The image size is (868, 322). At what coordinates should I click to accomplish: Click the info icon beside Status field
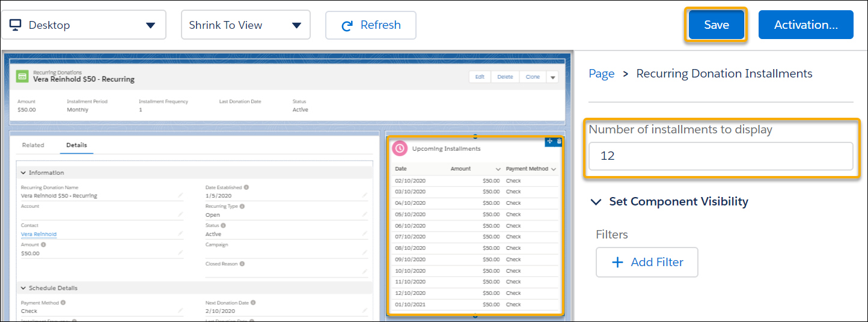click(224, 225)
